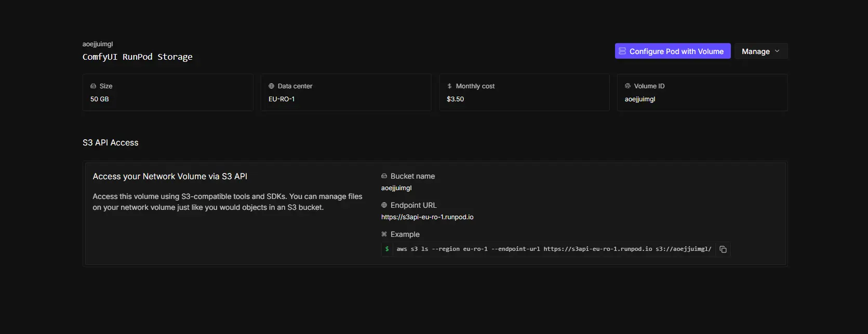Viewport: 868px width, 334px height.
Task: Click the Example command symbol icon
Action: point(384,234)
